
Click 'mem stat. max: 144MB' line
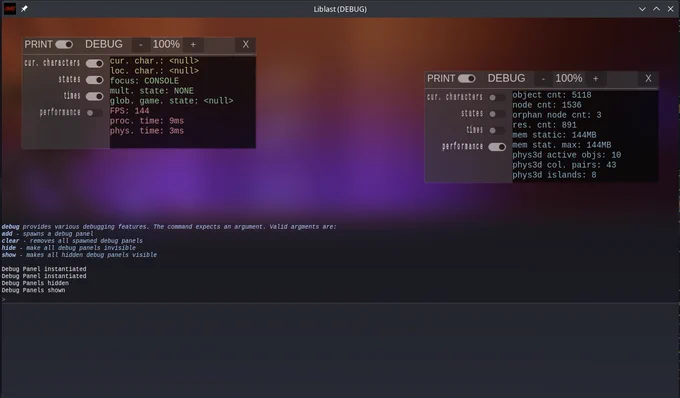562,145
